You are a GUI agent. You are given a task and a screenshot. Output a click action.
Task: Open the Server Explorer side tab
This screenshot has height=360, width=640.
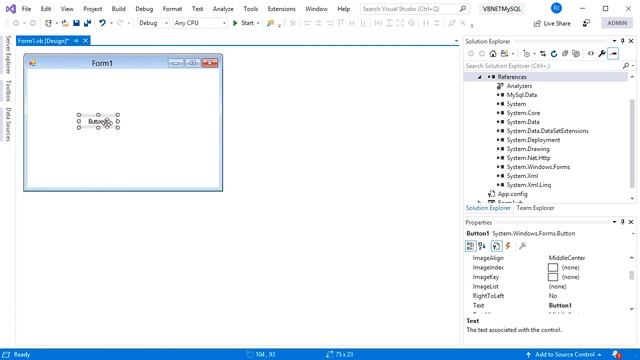click(x=8, y=55)
